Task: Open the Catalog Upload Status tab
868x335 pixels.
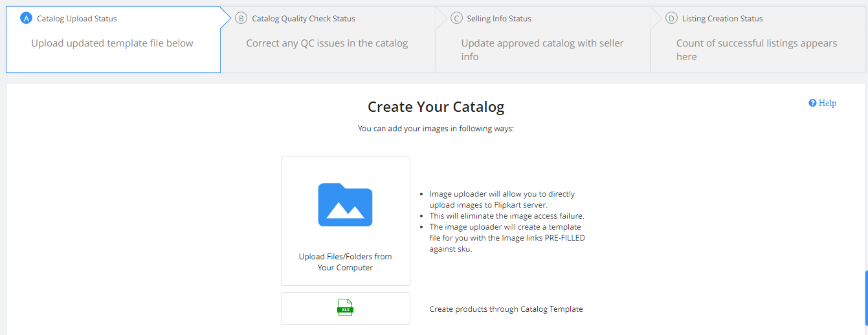Action: pyautogui.click(x=76, y=19)
